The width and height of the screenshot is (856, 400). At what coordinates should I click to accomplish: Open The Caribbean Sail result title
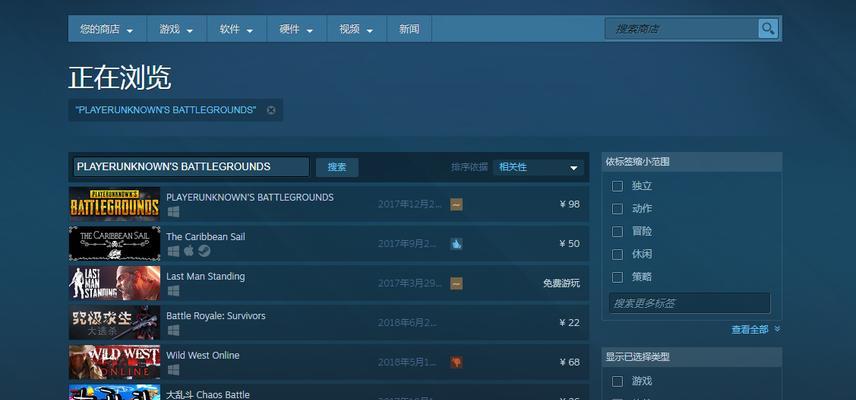coord(205,237)
